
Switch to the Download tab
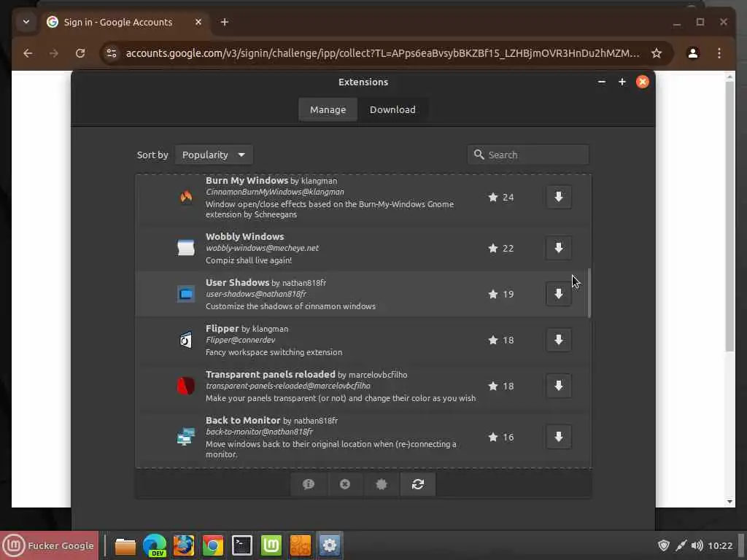click(x=392, y=109)
